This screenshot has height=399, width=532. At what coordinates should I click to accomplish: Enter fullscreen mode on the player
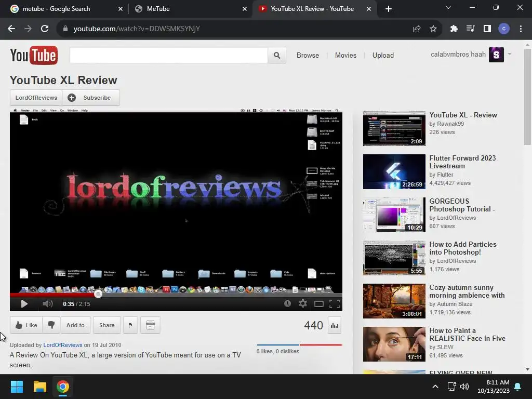335,303
